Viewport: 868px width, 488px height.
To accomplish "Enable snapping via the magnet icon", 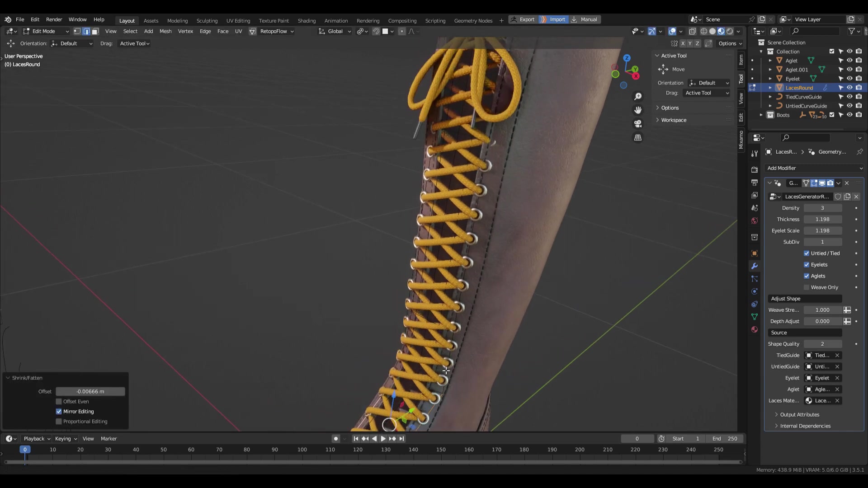I will click(376, 31).
